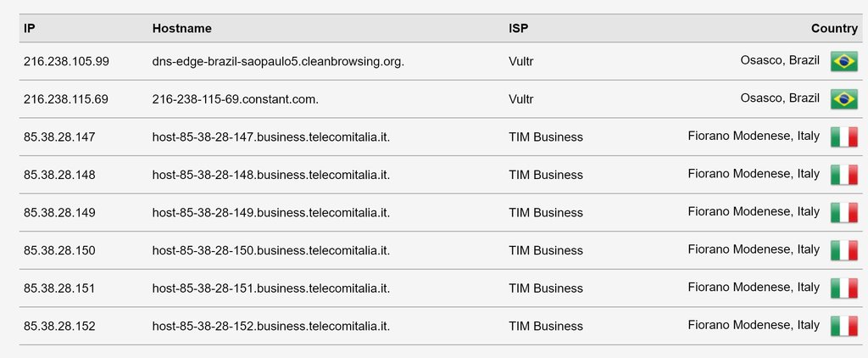This screenshot has width=868, height=358.
Task: Select the cleanbrowsing.org hostname entry
Action: [278, 61]
